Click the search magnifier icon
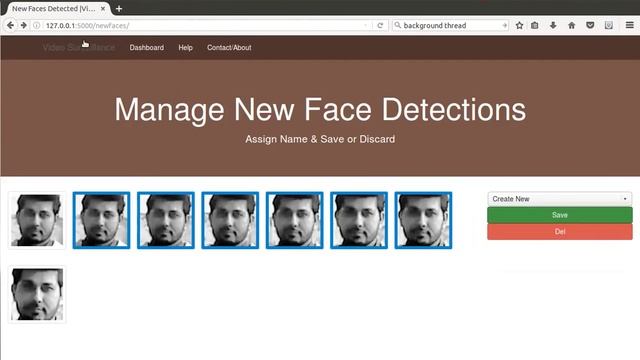This screenshot has height=360, width=640. [x=398, y=25]
